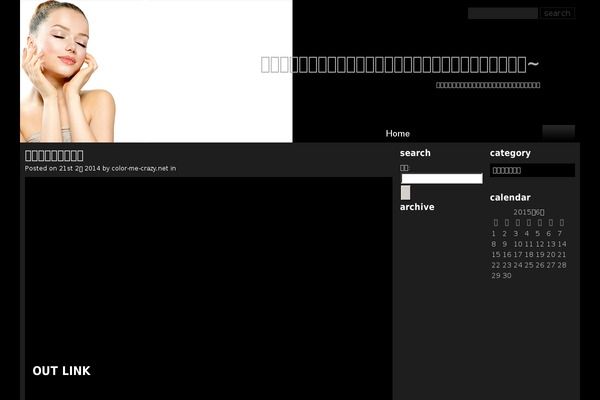Open the post title heading link
600x400 pixels.
(x=54, y=155)
